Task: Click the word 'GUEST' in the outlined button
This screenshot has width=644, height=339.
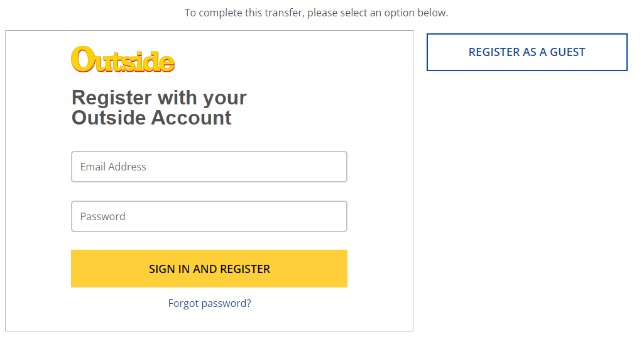Action: click(567, 52)
